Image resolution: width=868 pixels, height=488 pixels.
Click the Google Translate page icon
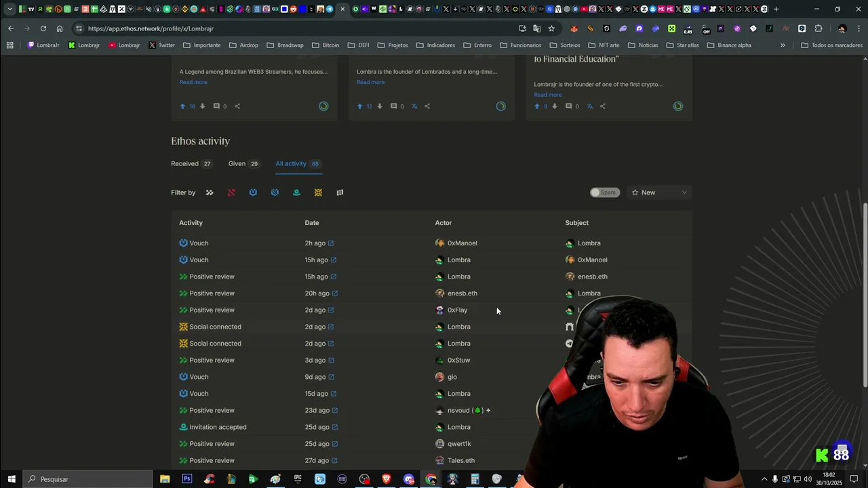pyautogui.click(x=537, y=28)
